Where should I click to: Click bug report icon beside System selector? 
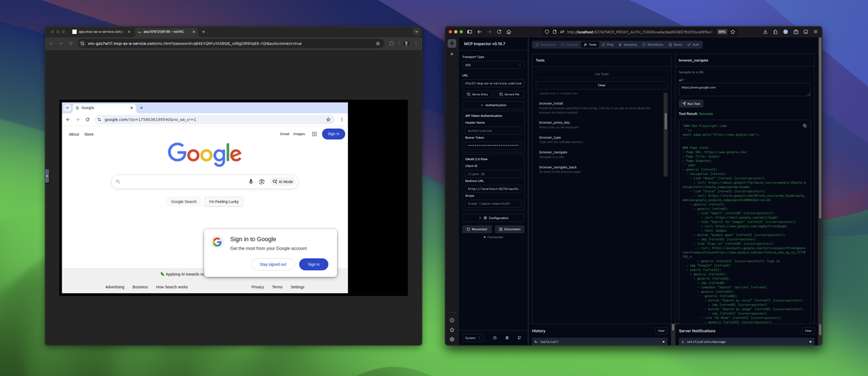[x=507, y=338]
